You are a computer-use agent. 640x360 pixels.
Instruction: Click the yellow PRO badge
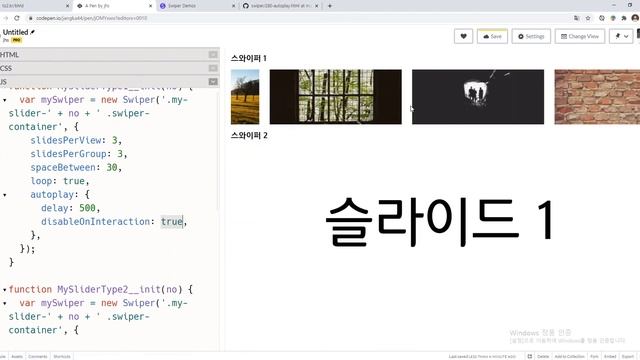(16, 40)
